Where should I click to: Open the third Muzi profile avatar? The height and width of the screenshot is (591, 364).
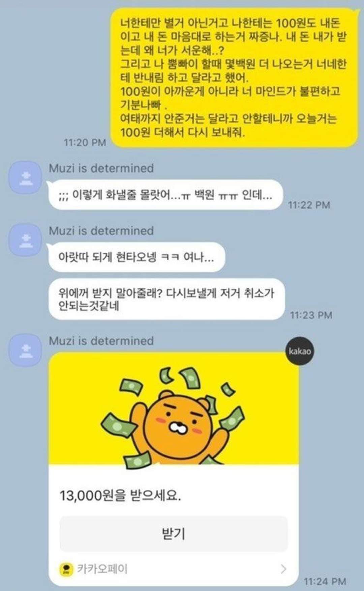coord(25,350)
